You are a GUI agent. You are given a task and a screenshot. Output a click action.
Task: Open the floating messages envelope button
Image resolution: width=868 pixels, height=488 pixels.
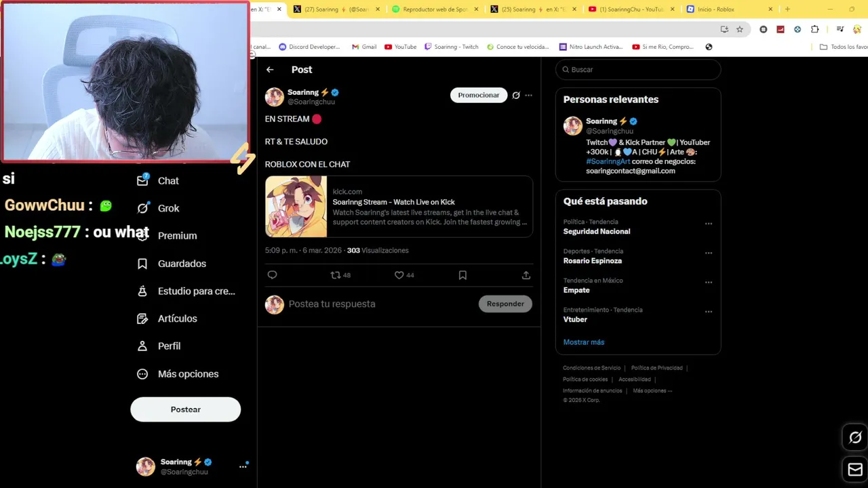(855, 470)
